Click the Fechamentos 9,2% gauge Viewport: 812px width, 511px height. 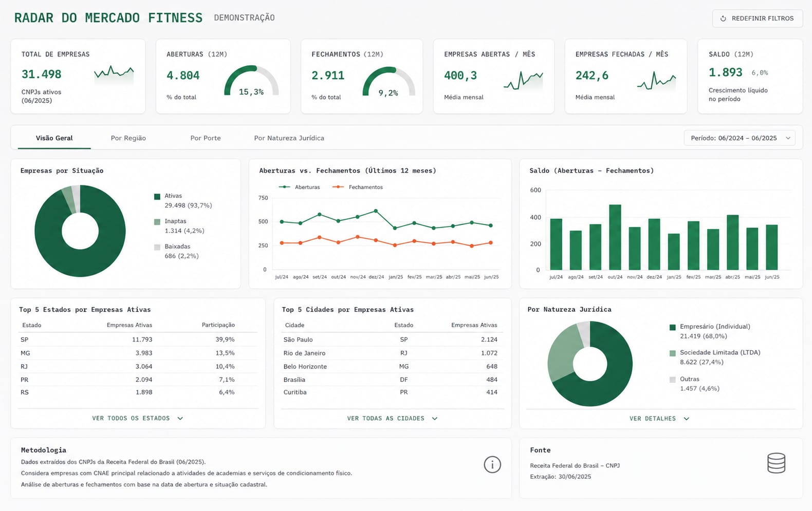[389, 82]
